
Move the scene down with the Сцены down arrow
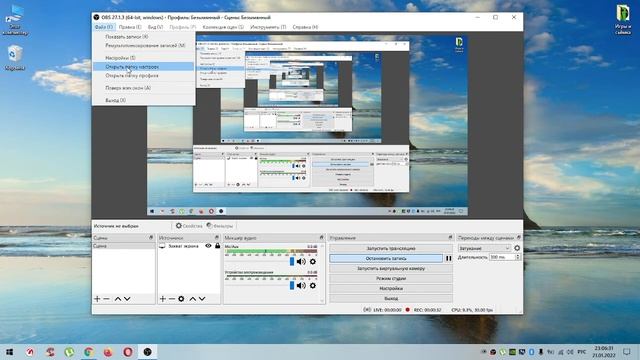click(127, 299)
